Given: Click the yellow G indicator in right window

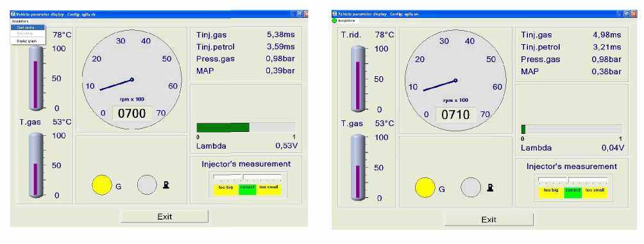Looking at the screenshot, I should (425, 188).
